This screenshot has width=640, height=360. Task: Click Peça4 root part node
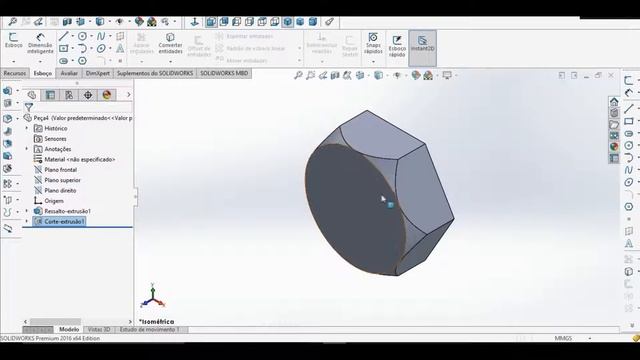pos(82,118)
